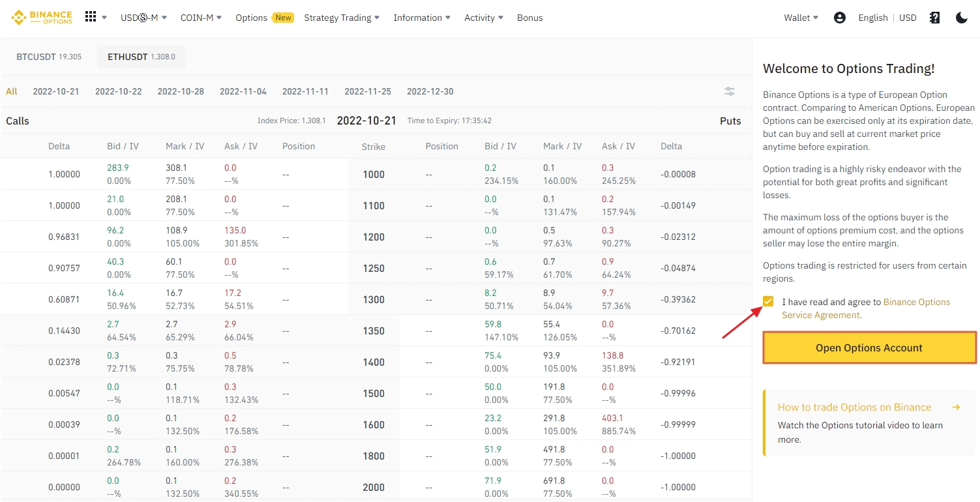The image size is (980, 502).
Task: Expand the Strategy Trading dropdown
Action: click(342, 18)
